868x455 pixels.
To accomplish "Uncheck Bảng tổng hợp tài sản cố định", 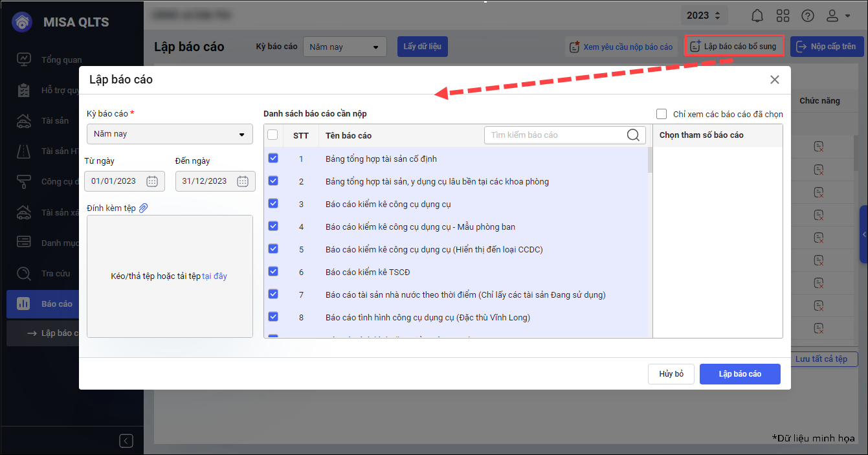I will pos(273,158).
